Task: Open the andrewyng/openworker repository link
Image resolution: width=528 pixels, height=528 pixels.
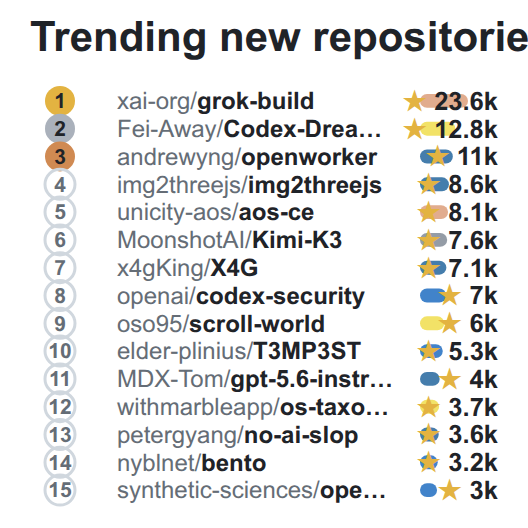Action: (x=247, y=157)
